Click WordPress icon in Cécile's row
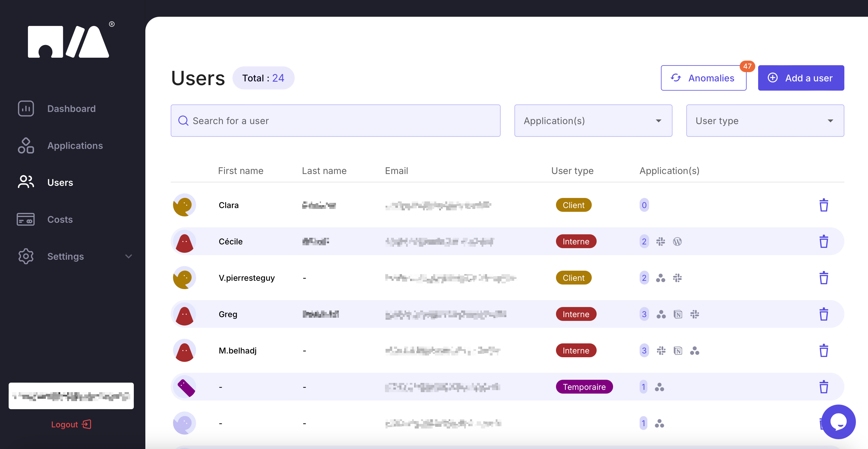Viewport: 868px width, 449px height. 677,242
